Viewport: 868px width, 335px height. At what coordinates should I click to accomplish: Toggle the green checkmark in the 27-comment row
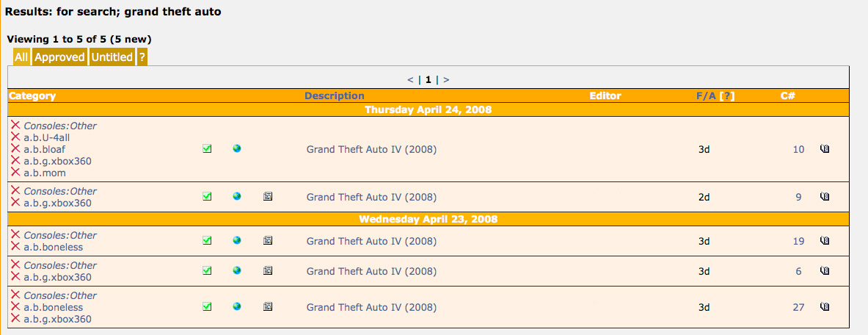tap(207, 307)
